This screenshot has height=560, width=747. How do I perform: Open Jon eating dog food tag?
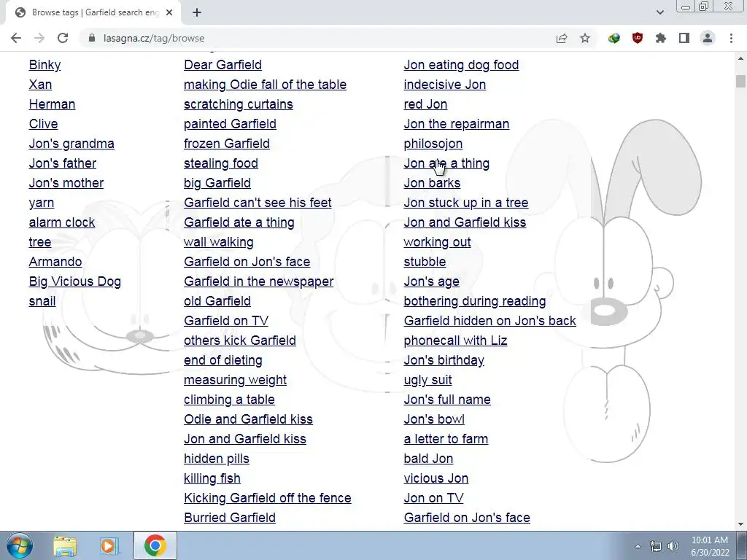[x=461, y=65]
